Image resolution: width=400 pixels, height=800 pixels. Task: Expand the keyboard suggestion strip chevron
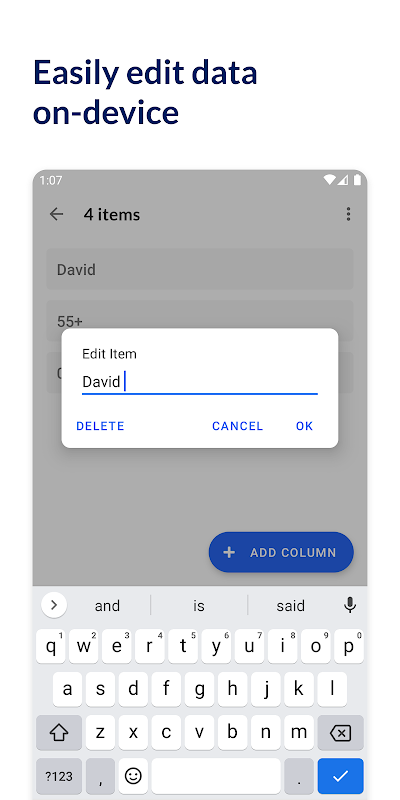click(54, 605)
